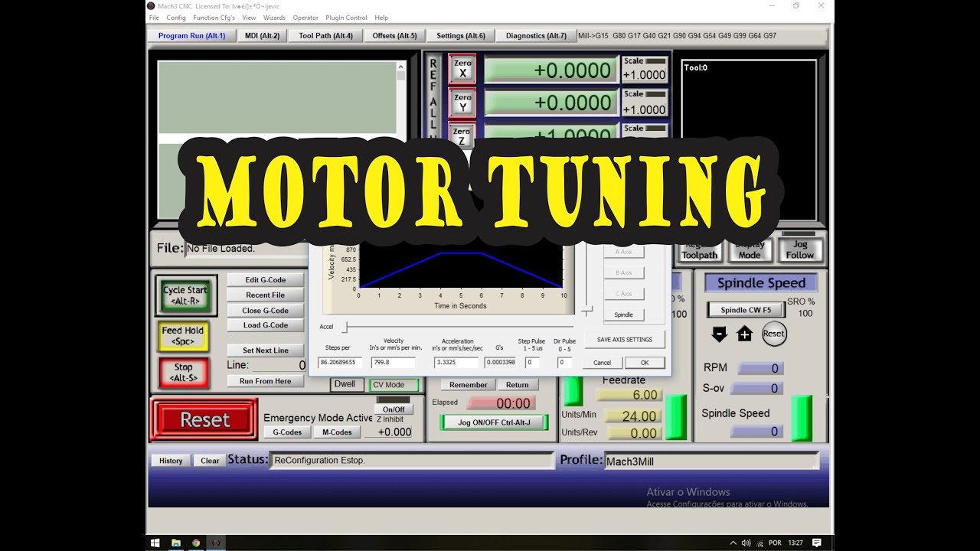Open Chrome from taskbar
The image size is (980, 551).
click(197, 543)
